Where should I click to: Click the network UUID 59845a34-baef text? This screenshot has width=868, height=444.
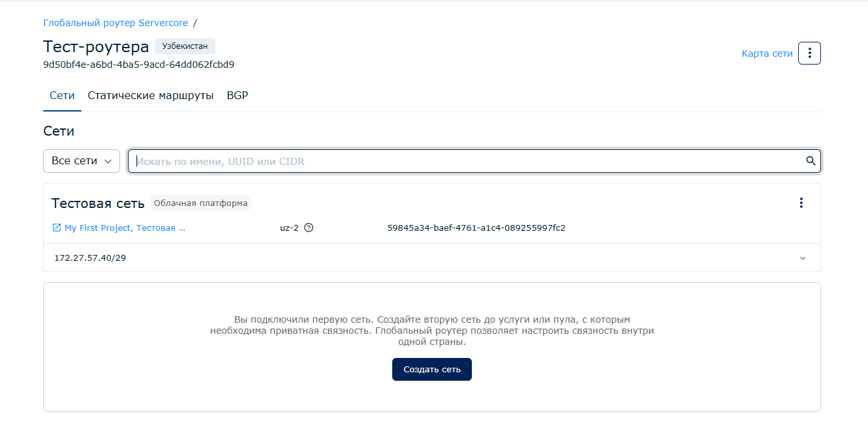tap(476, 228)
